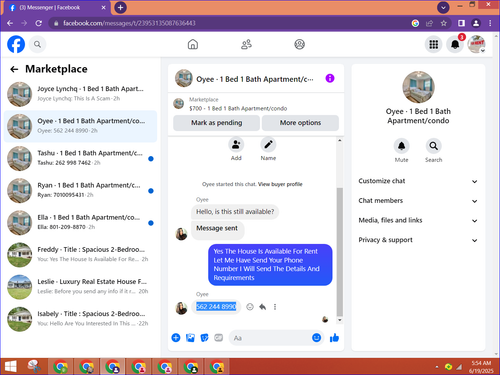The image size is (500, 375).
Task: Click the Add people icon in chat
Action: click(236, 145)
